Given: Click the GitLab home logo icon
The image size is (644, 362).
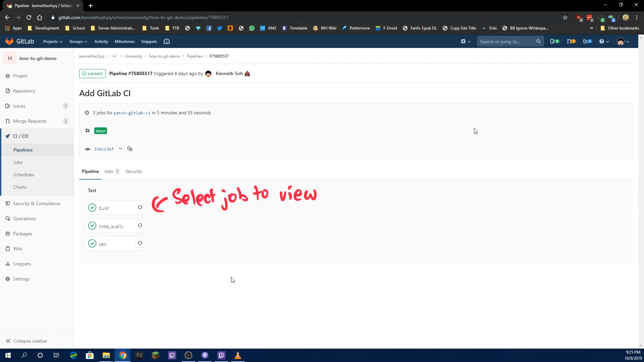Looking at the screenshot, I should pyautogui.click(x=9, y=42).
